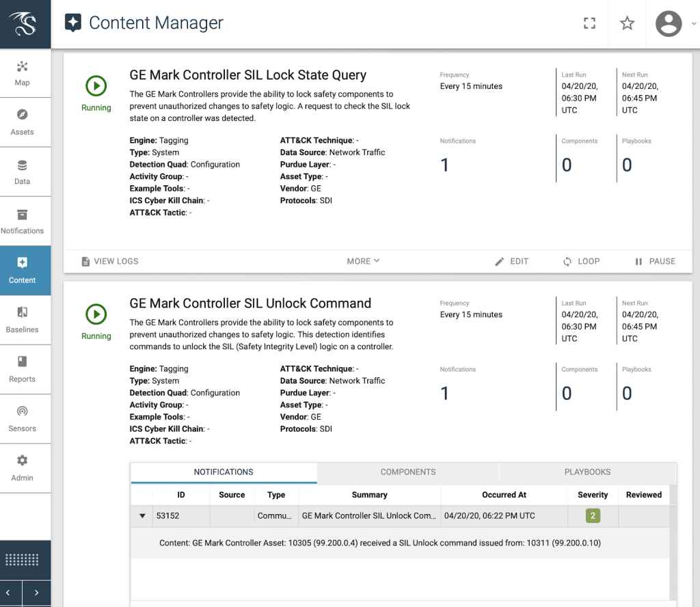Sort by Occurred At column header
This screenshot has width=700, height=607.
(x=504, y=495)
